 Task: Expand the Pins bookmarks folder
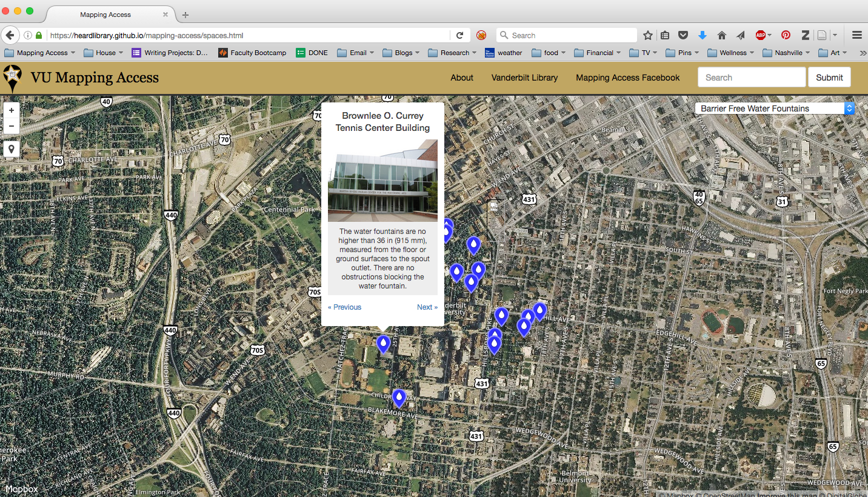[683, 53]
